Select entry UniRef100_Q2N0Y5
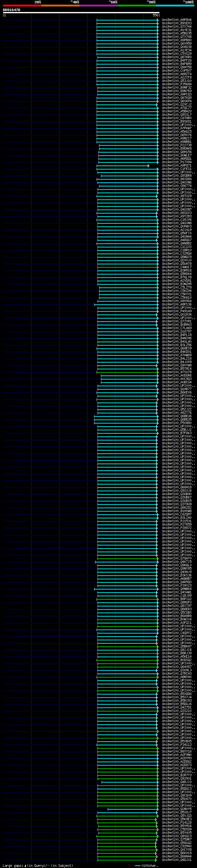The image size is (197, 868). pos(176,809)
